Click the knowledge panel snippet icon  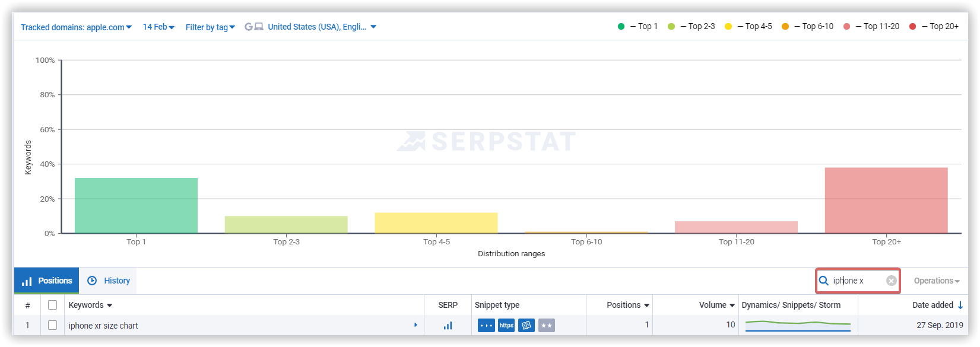tap(527, 326)
